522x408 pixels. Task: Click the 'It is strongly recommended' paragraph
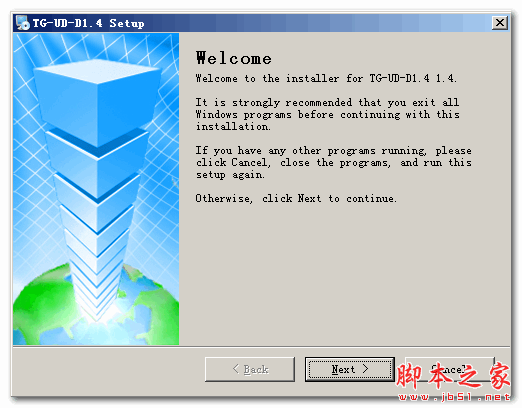(327, 114)
